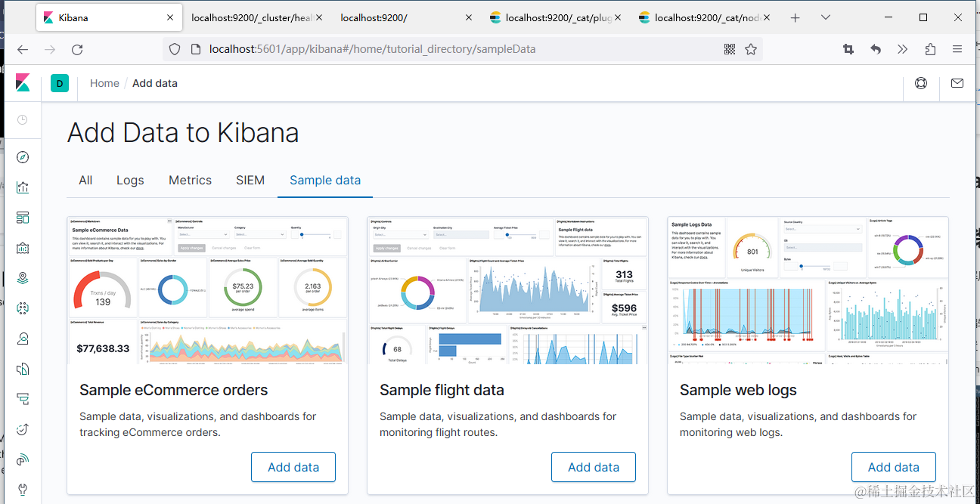Click the Add data breadcrumb

155,83
